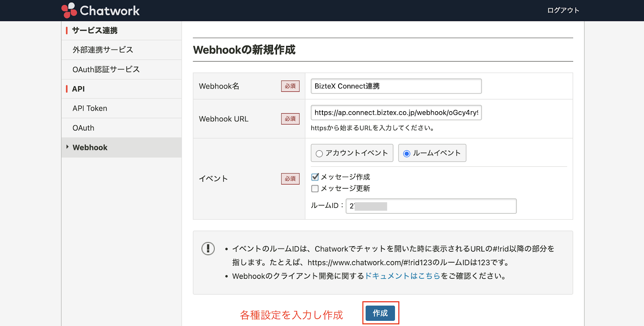Click the 必須 badge beside イベント
Screen dimensions: 644x326
click(290, 179)
